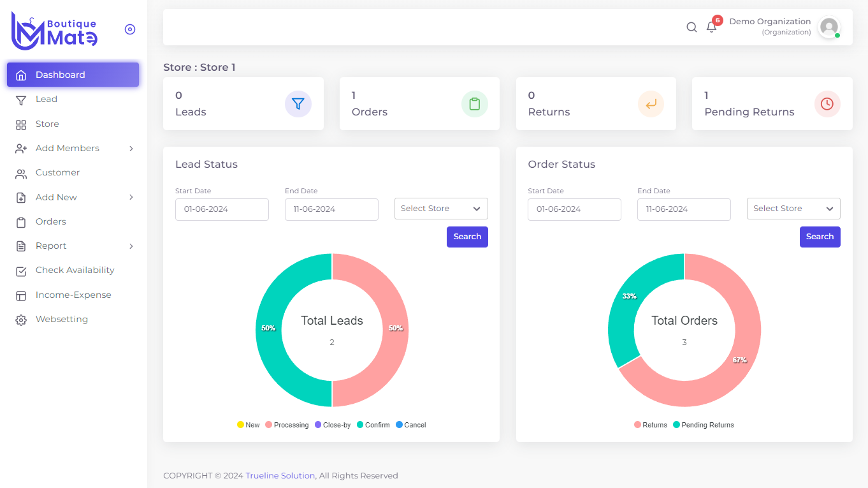Expand the Report submenu chevron

131,246
